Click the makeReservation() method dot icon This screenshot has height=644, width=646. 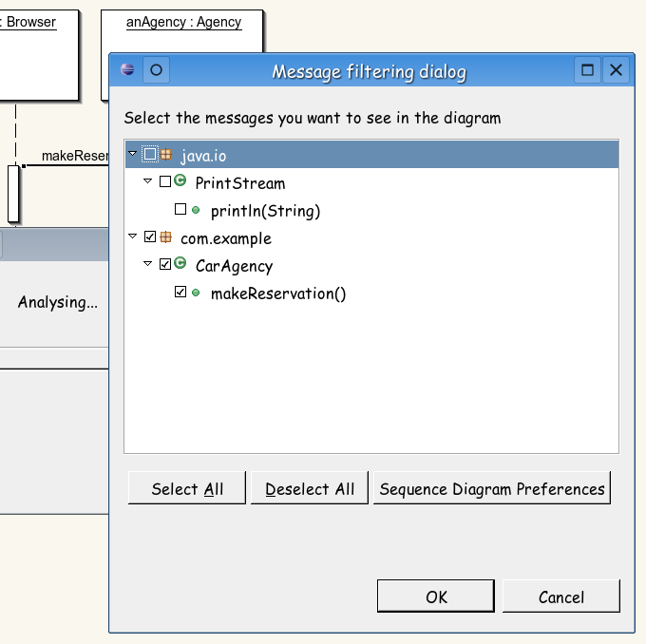tap(196, 293)
